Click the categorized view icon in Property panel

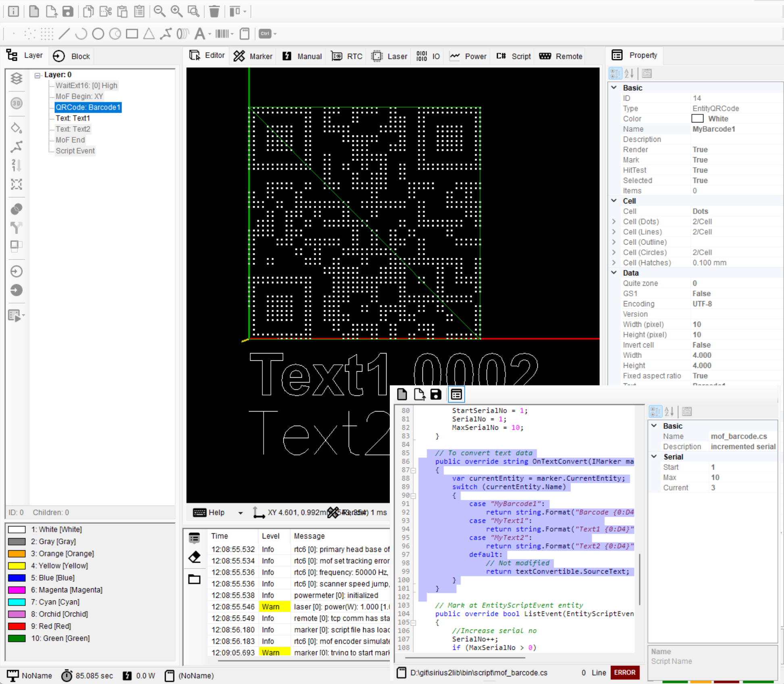pos(615,73)
